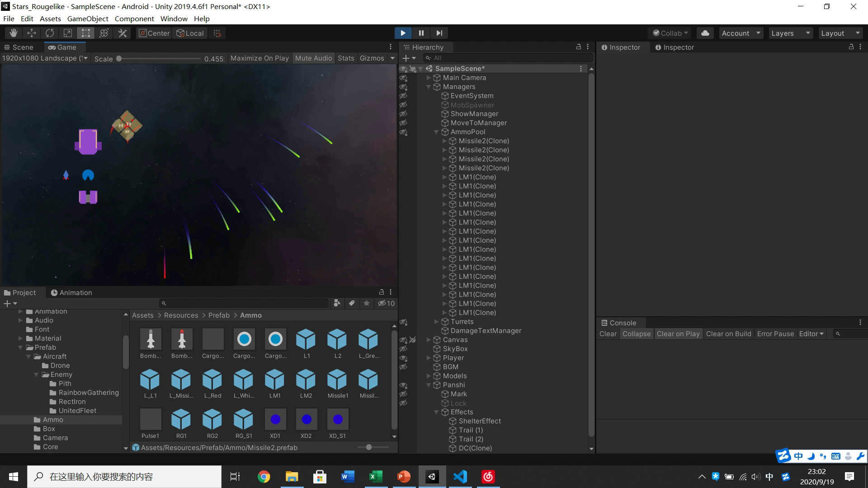Open the GameObject menu
The image size is (868, 488).
coord(88,19)
